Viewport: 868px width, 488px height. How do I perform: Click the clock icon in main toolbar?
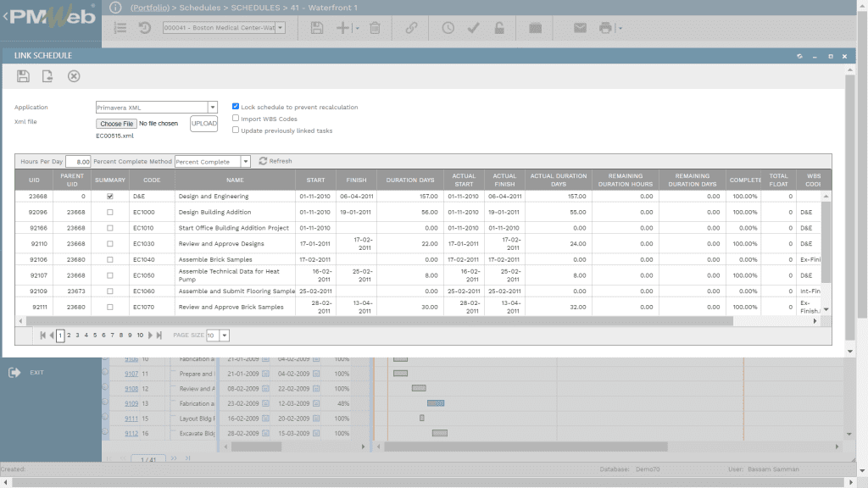point(448,28)
